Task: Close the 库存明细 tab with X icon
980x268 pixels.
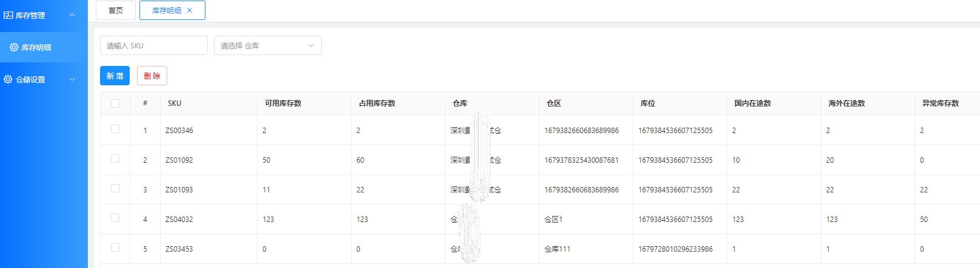Action: [190, 10]
